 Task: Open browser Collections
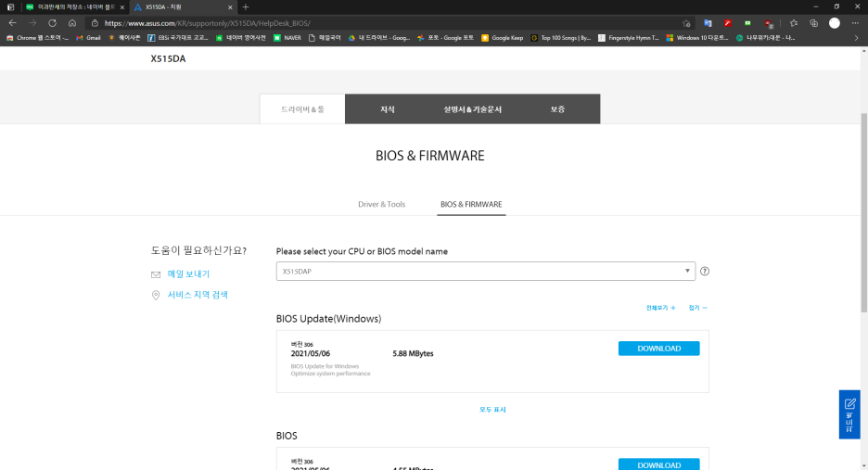pos(814,23)
